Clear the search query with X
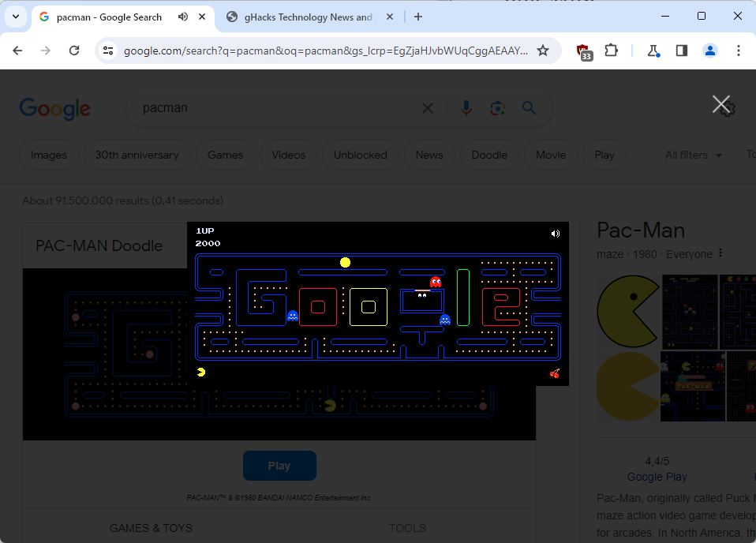 click(428, 108)
